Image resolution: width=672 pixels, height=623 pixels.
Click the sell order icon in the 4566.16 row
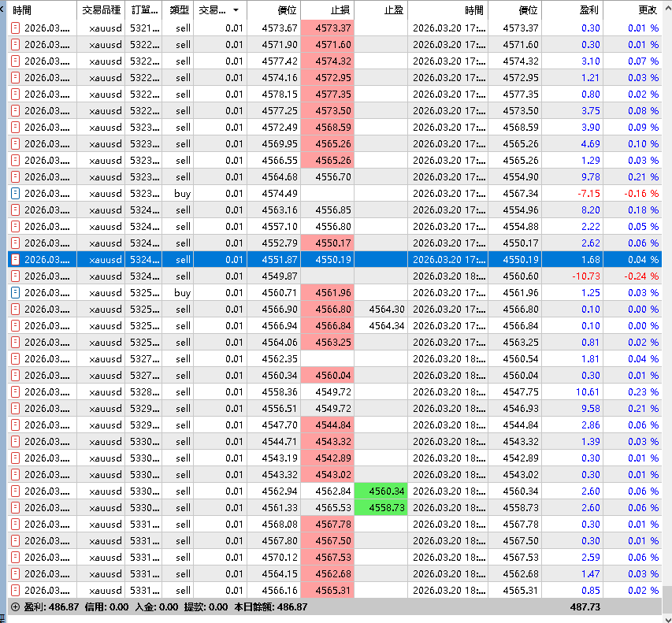pyautogui.click(x=15, y=591)
